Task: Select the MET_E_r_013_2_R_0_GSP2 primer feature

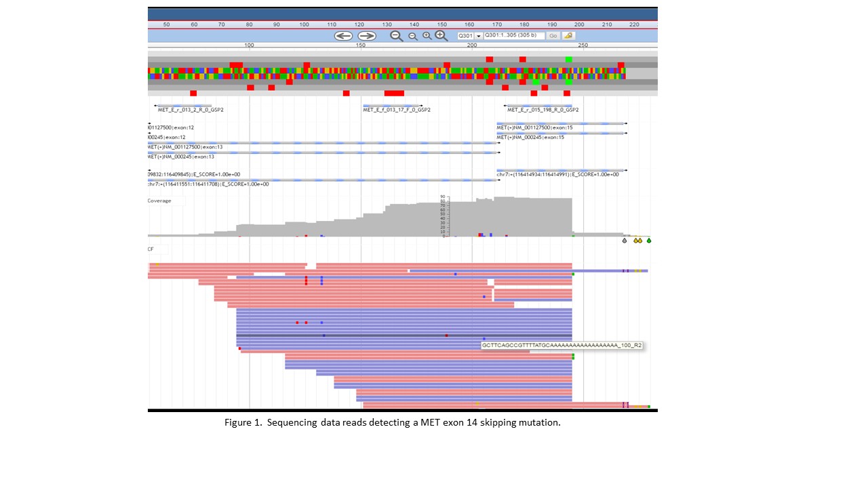Action: [191, 109]
